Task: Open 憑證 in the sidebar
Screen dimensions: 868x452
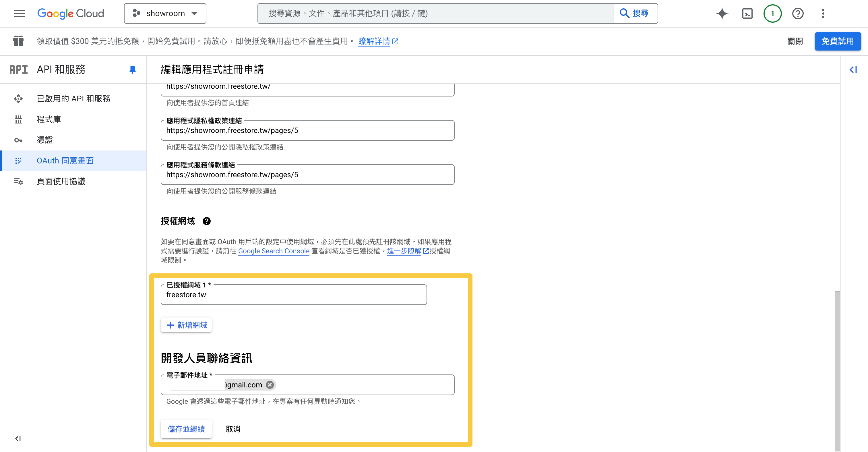Action: tap(73, 140)
